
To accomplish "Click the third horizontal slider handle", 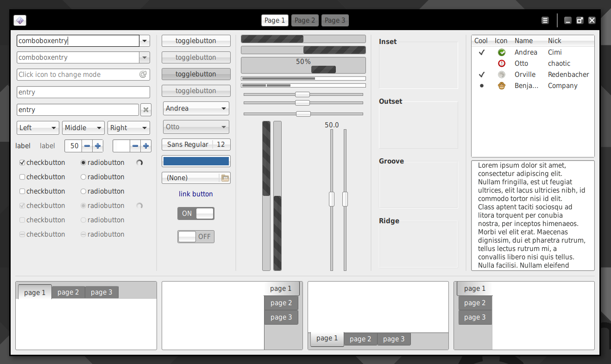I will pos(303,114).
